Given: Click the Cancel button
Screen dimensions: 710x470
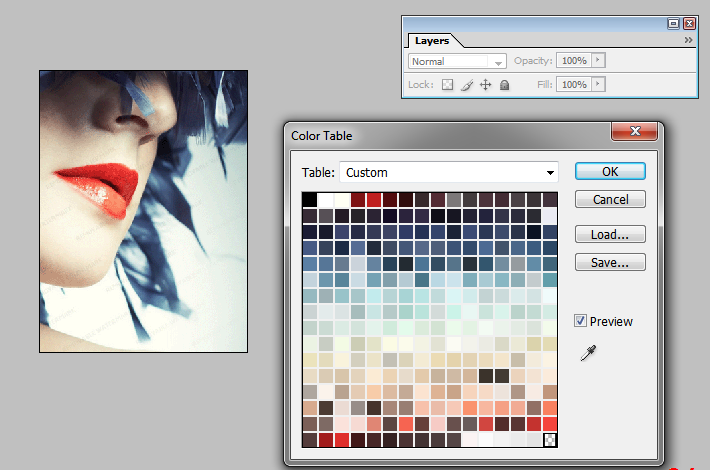Looking at the screenshot, I should point(610,199).
